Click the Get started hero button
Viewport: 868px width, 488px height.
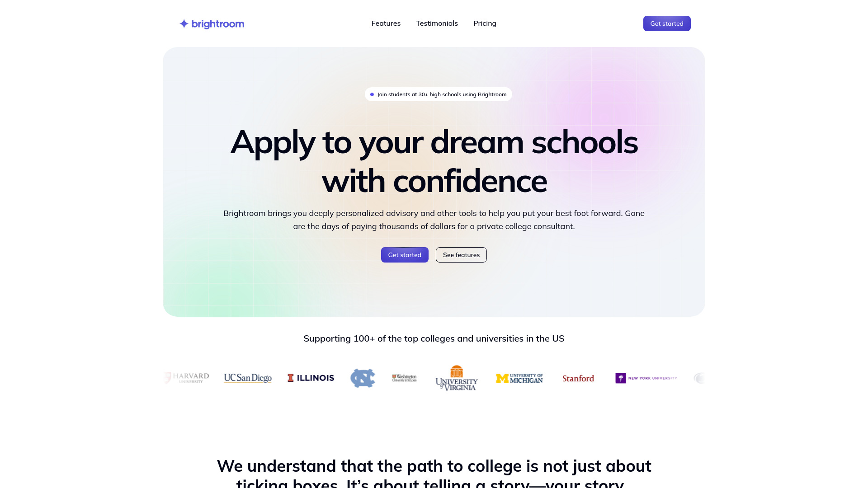click(404, 254)
